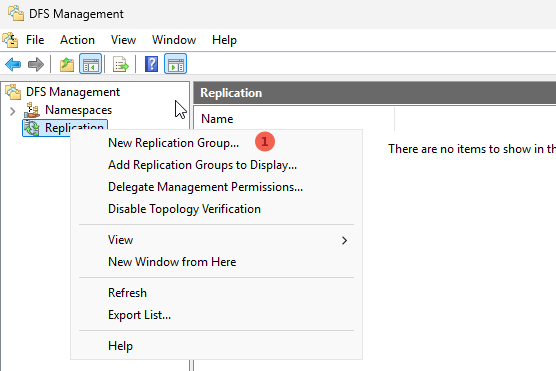This screenshot has width=556, height=371.
Task: Open the Help menu in menu bar
Action: (224, 40)
